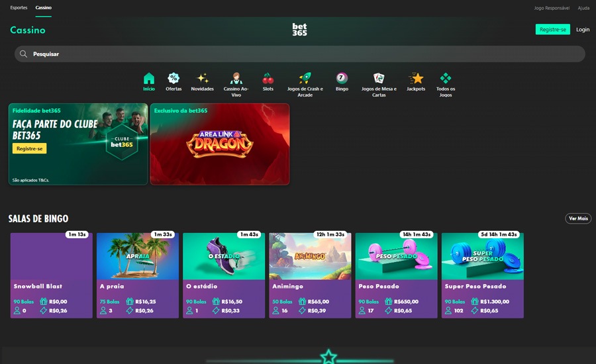
Task: Click the 1m 33s timer on A praia
Action: click(x=163, y=234)
